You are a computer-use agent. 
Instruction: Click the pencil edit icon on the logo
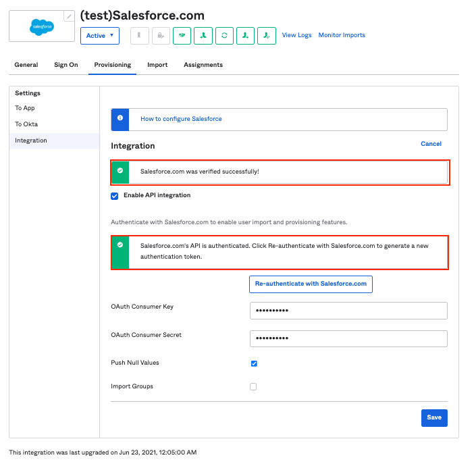click(x=69, y=17)
